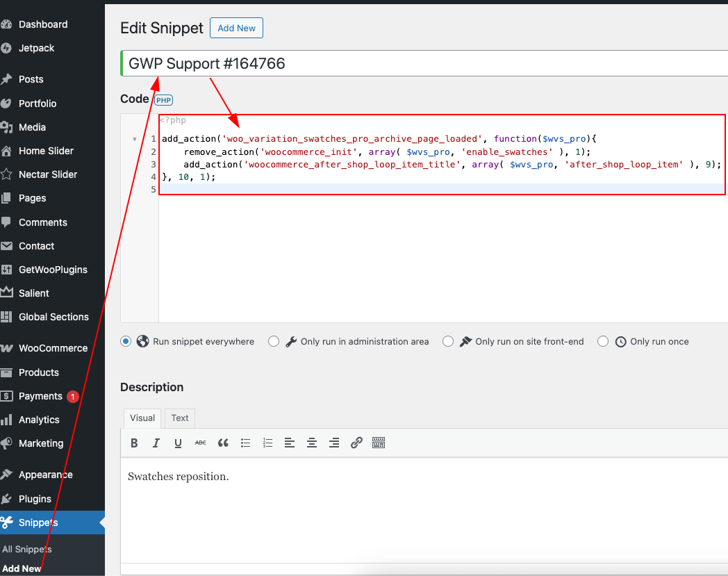Open Add New under Snippets menu
728x576 pixels.
[22, 568]
